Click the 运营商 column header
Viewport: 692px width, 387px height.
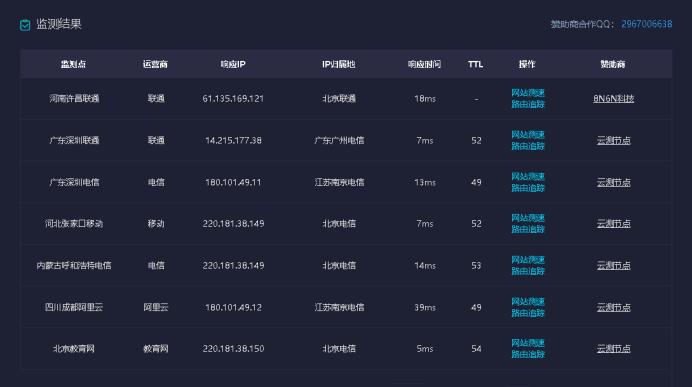(x=155, y=64)
